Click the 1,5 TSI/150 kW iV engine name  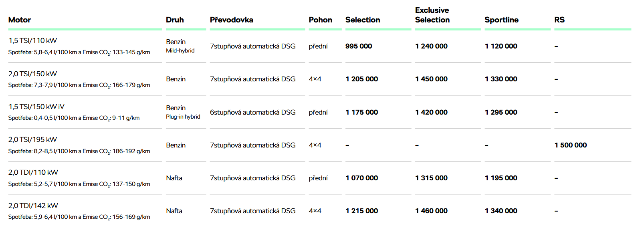tap(36, 107)
